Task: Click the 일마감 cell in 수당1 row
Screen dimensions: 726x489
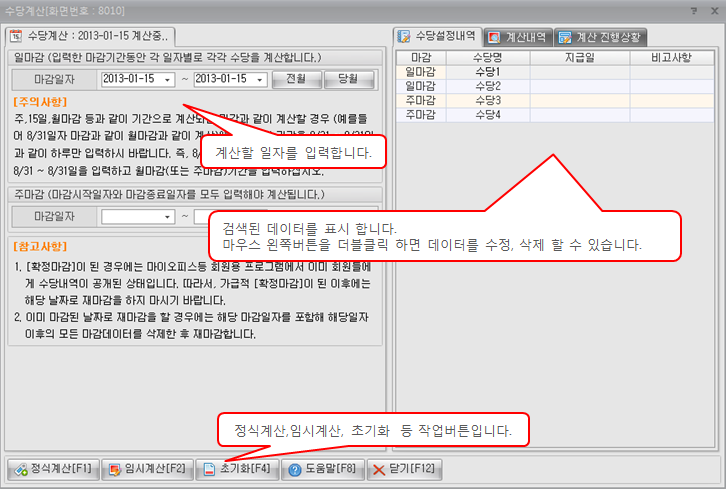Action: (421, 72)
